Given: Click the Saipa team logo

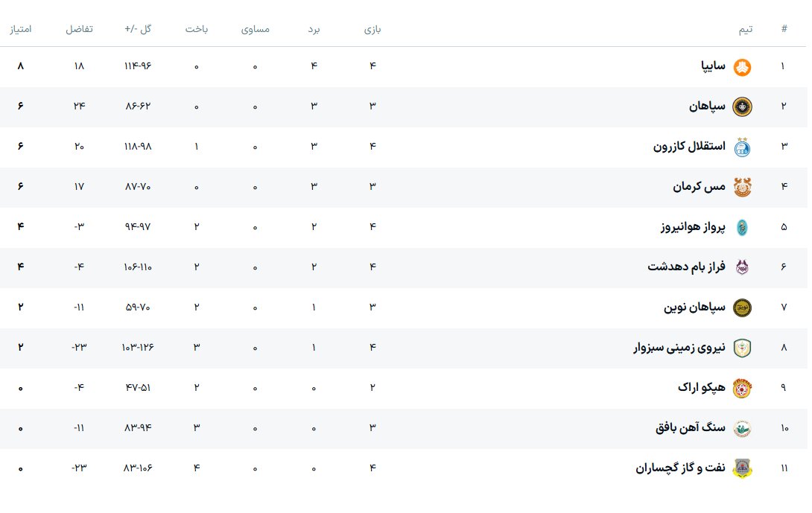Looking at the screenshot, I should pyautogui.click(x=742, y=67).
